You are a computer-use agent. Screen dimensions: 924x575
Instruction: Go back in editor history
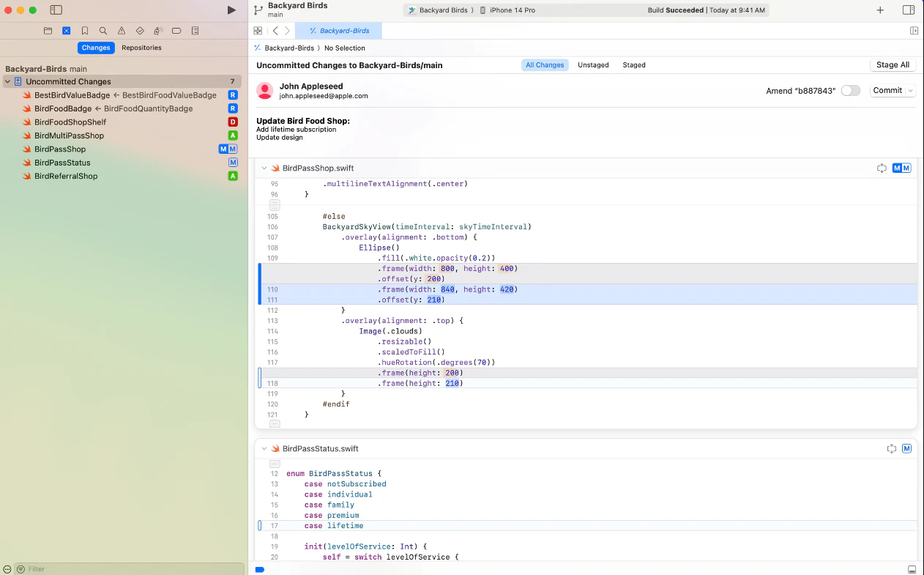pos(275,31)
